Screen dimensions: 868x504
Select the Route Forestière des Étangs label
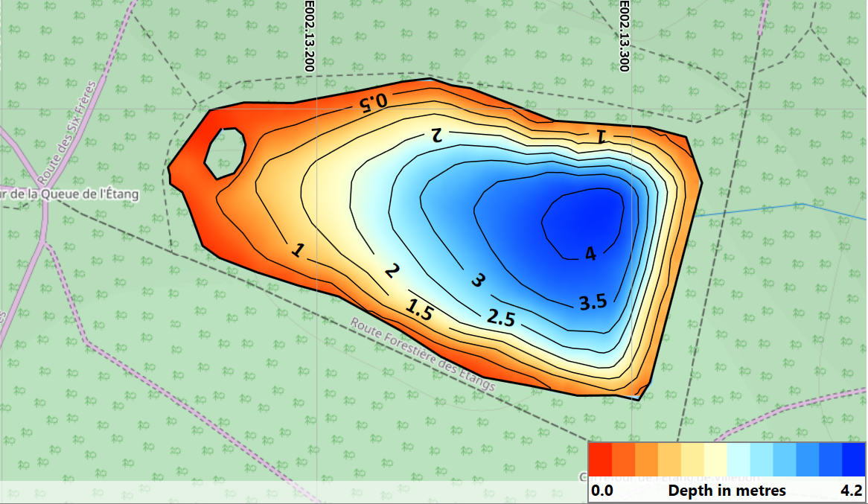(x=423, y=354)
